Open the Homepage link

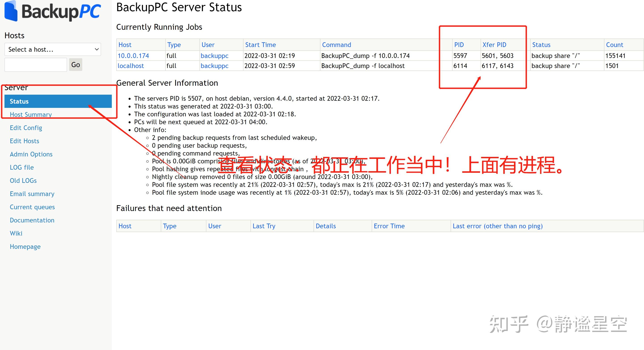tap(25, 247)
